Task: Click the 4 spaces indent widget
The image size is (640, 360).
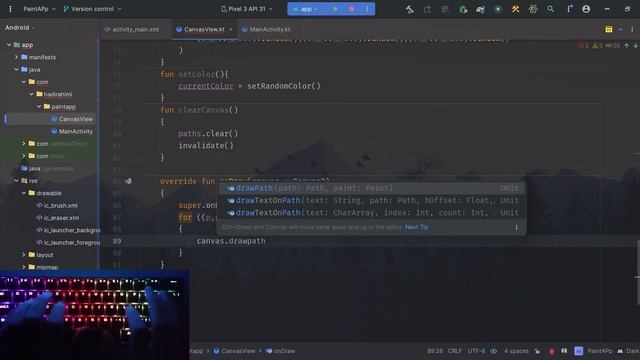Action: (516, 351)
